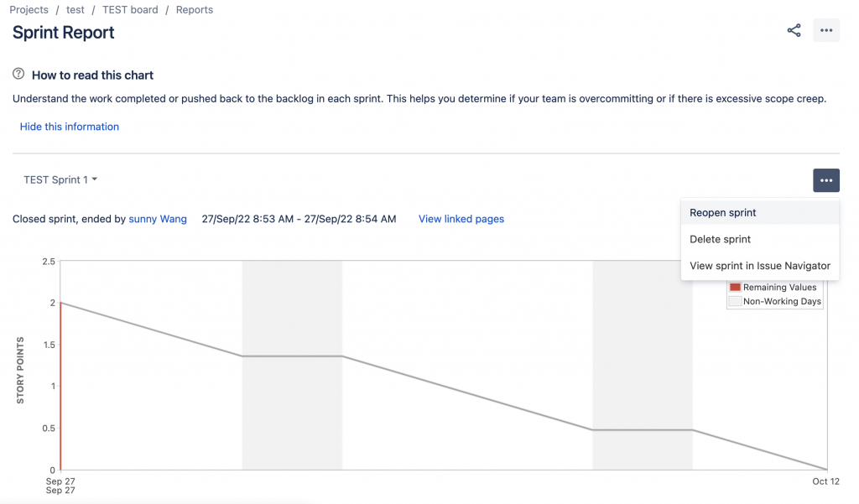Click the STORY POINTS axis label
The width and height of the screenshot is (859, 504).
pos(20,371)
